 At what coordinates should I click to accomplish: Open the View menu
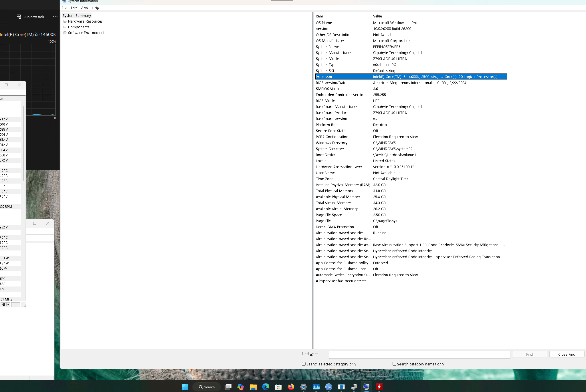84,8
